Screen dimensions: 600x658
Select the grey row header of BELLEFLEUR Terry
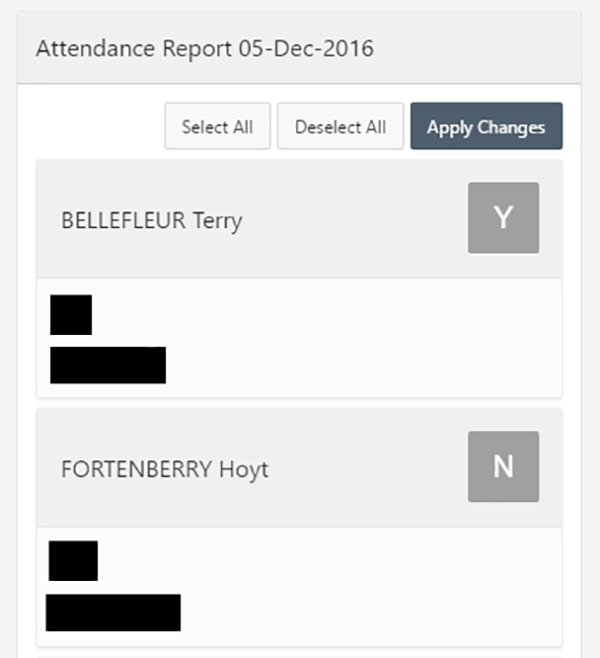[299, 219]
